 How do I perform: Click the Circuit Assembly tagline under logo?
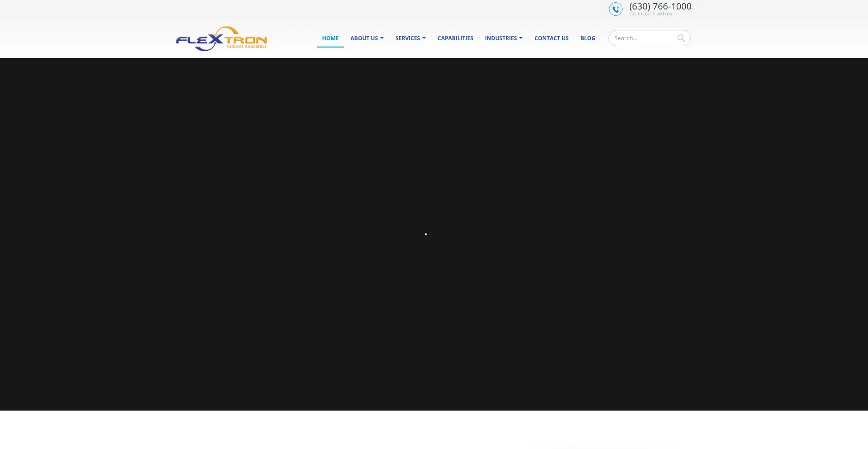point(247,47)
